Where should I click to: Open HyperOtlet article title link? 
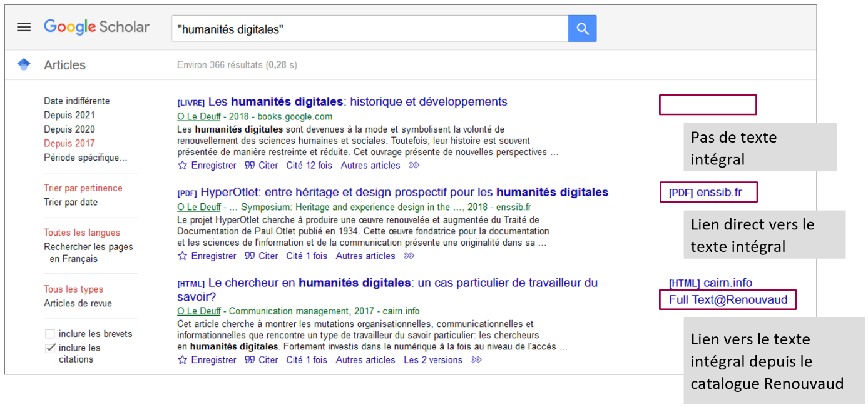pyautogui.click(x=404, y=192)
